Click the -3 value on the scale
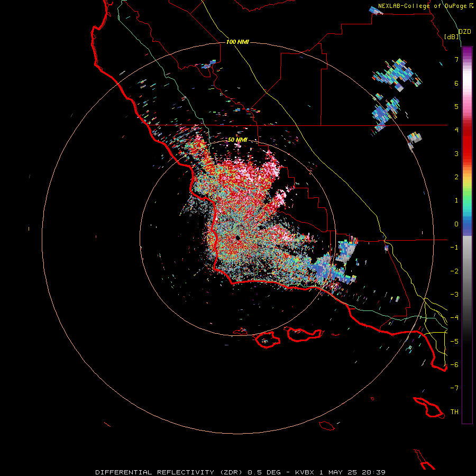Viewport: 476px width, 476px height. click(454, 294)
